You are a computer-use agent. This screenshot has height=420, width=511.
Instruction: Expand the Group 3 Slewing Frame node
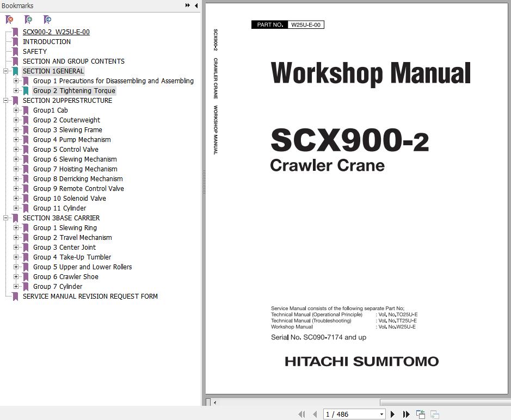tap(16, 129)
